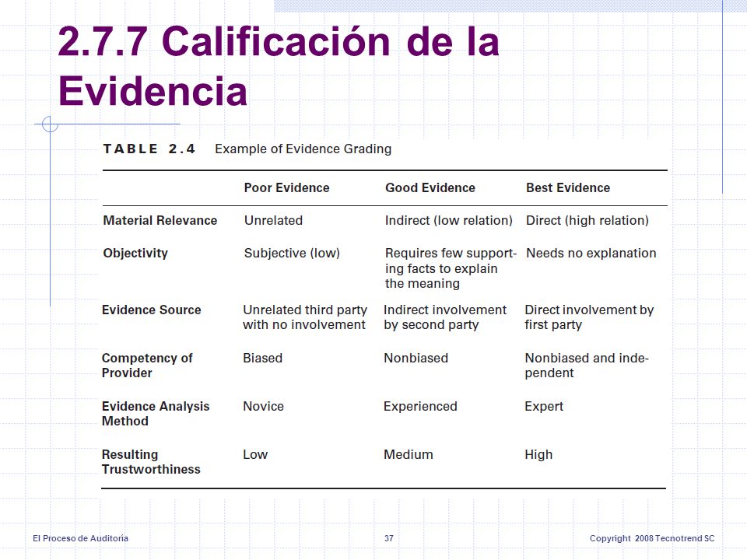Click the 'Copyright 2008 Tecnotrend SC' footer
Viewport: 747px width, 560px height.
coord(652,538)
